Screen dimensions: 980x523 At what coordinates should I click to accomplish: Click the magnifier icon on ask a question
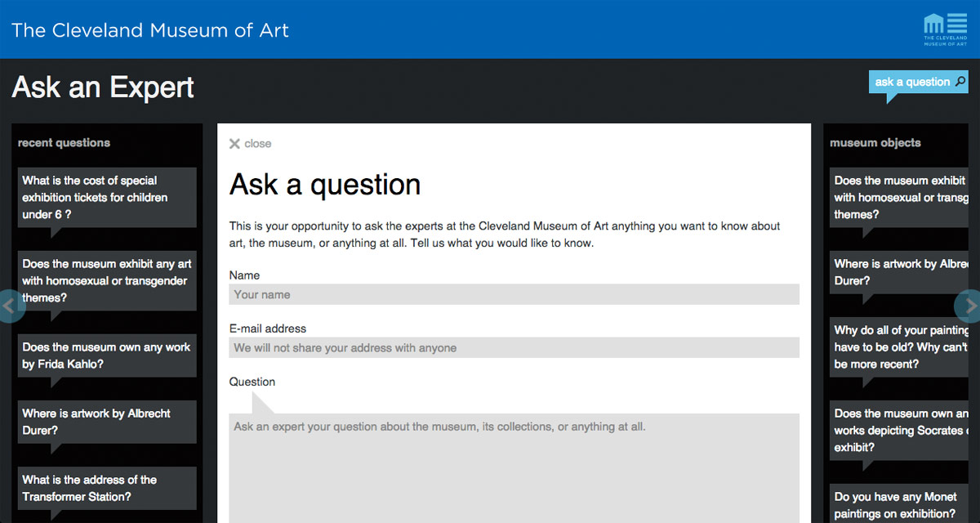(x=960, y=81)
